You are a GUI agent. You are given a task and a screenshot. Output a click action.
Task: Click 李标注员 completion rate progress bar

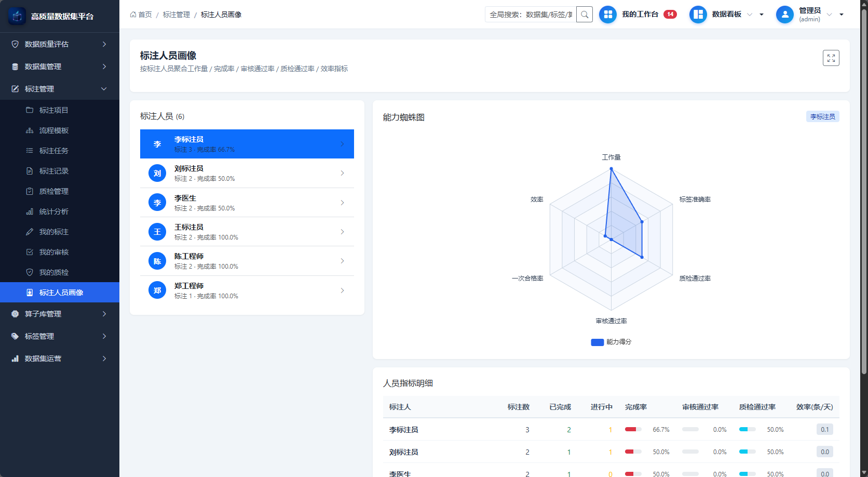[633, 429]
